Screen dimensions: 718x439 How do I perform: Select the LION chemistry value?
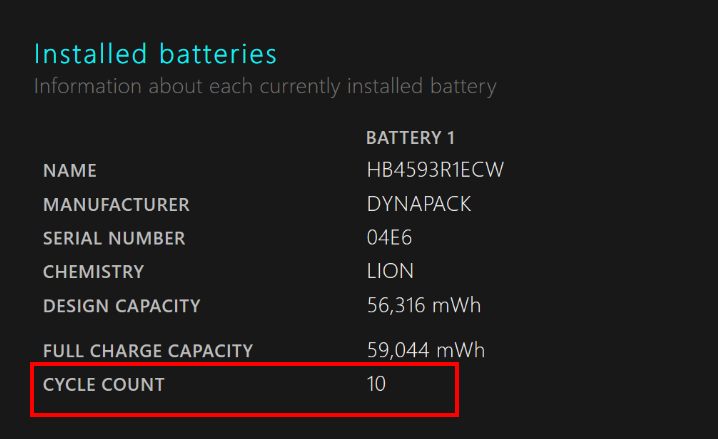point(390,271)
